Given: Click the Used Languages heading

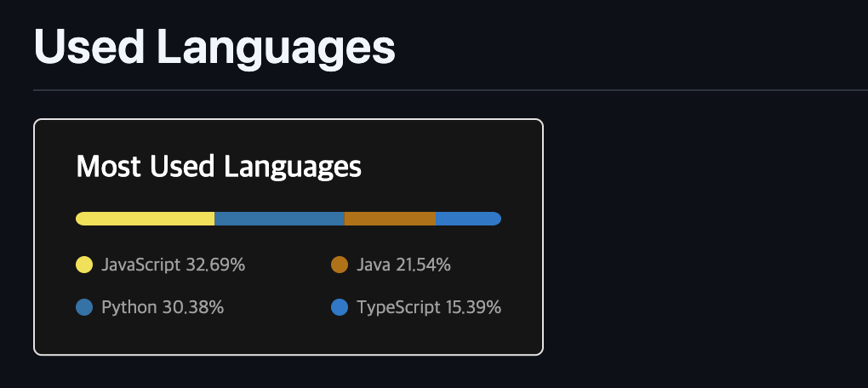Looking at the screenshot, I should click(214, 48).
